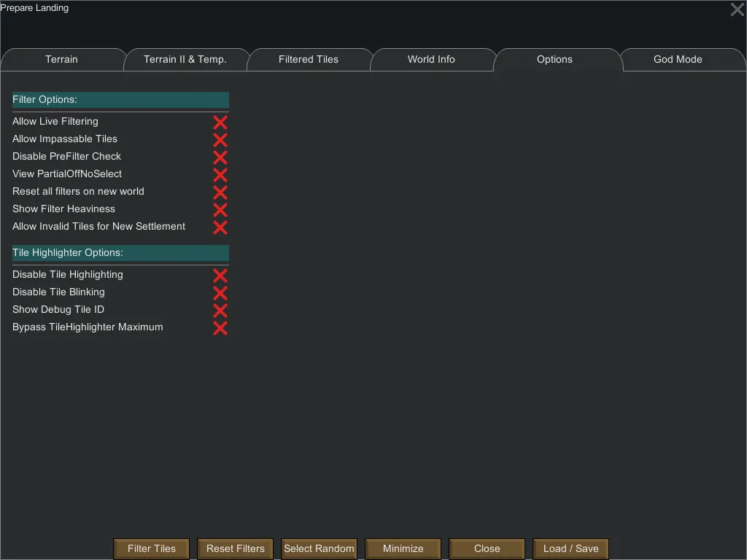Image resolution: width=747 pixels, height=560 pixels.
Task: Turn on Show Filter Heaviness
Action: (220, 209)
